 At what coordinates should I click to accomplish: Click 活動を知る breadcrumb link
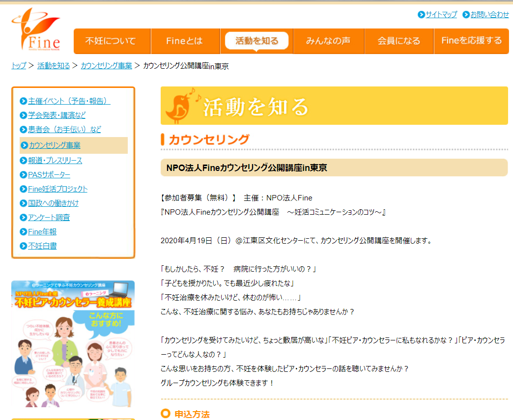point(54,66)
